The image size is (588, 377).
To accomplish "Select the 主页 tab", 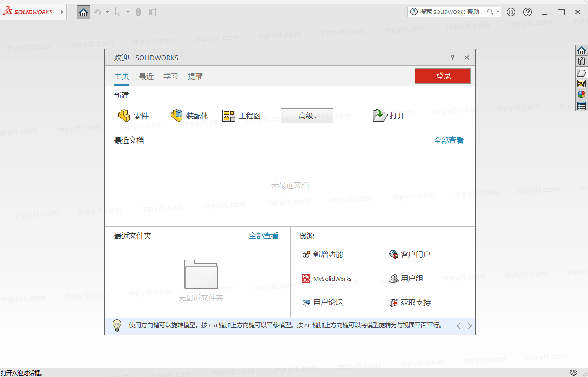I will pyautogui.click(x=122, y=77).
